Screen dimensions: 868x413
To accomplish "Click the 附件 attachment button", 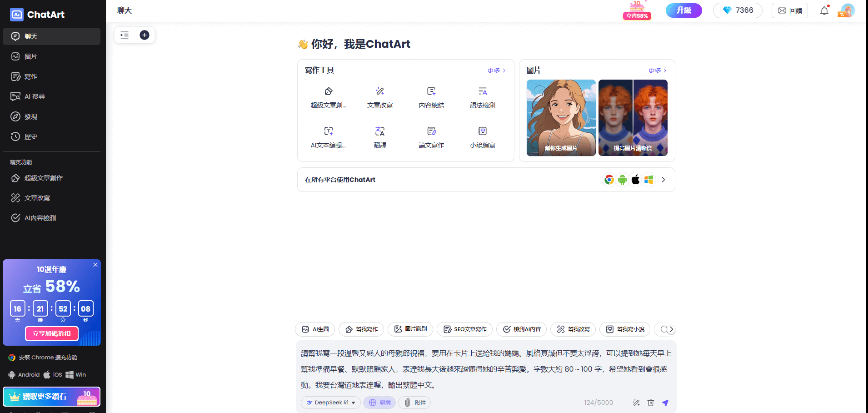I will coord(414,403).
